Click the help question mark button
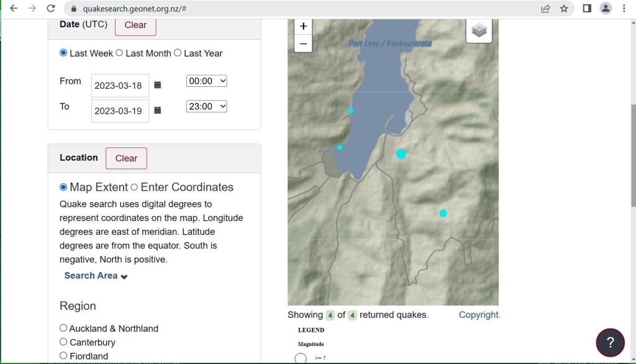 click(x=610, y=342)
